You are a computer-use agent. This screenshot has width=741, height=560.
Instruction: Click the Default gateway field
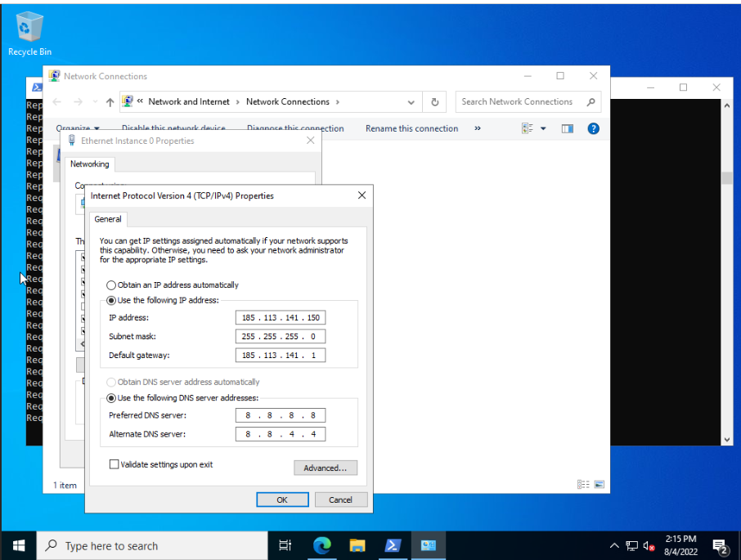[281, 355]
